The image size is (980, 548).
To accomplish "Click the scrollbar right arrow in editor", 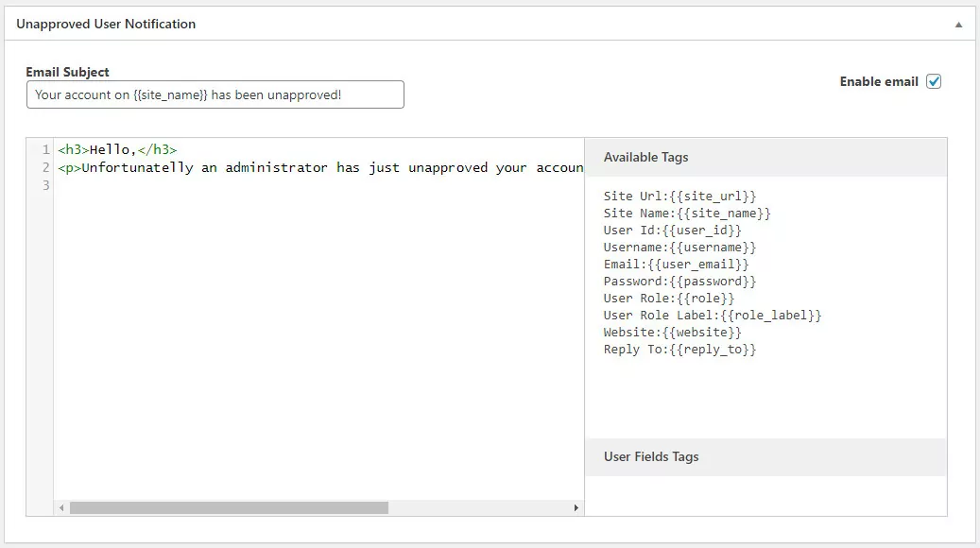I will pyautogui.click(x=576, y=508).
